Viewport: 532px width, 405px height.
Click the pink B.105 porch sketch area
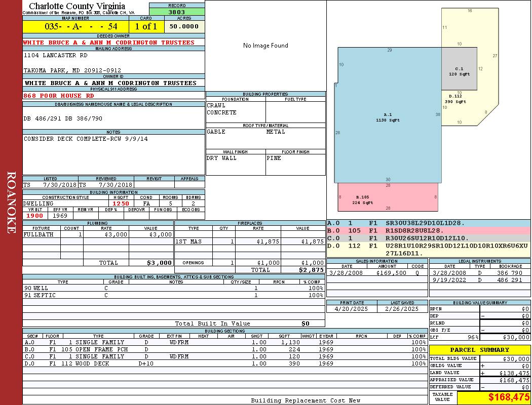[388, 197]
